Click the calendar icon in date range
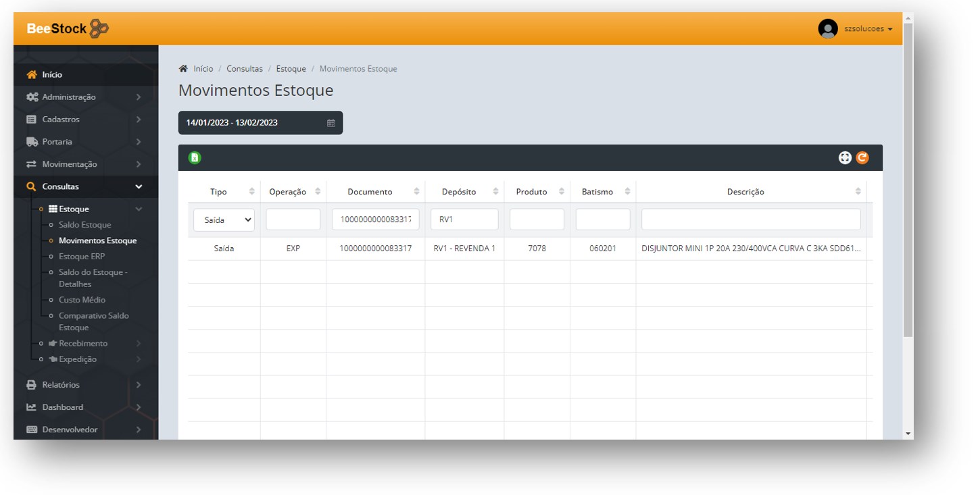 click(x=331, y=123)
